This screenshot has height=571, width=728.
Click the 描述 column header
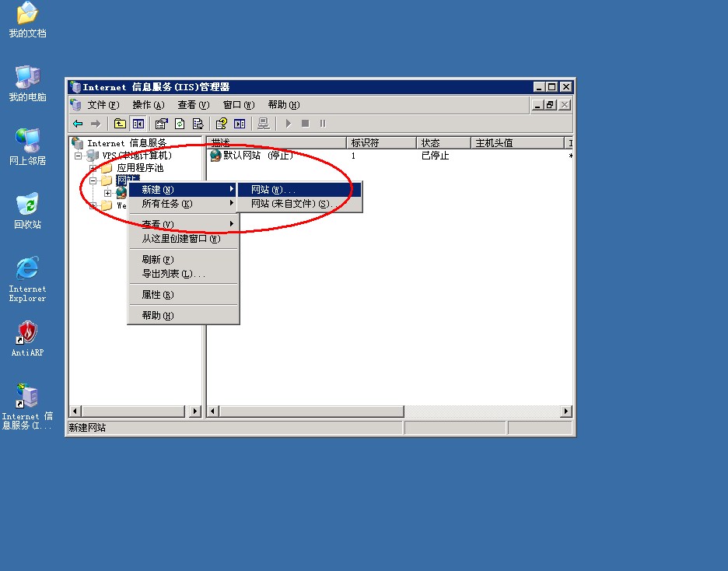[x=277, y=142]
